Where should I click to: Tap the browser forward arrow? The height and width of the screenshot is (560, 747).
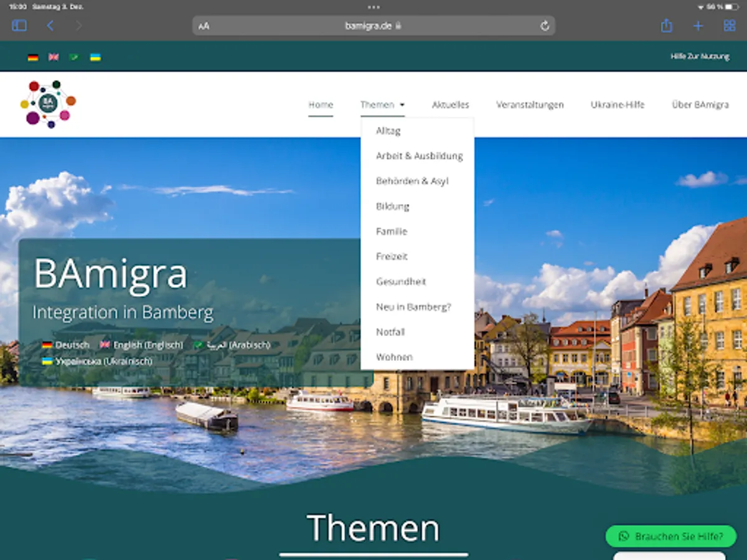(x=79, y=26)
